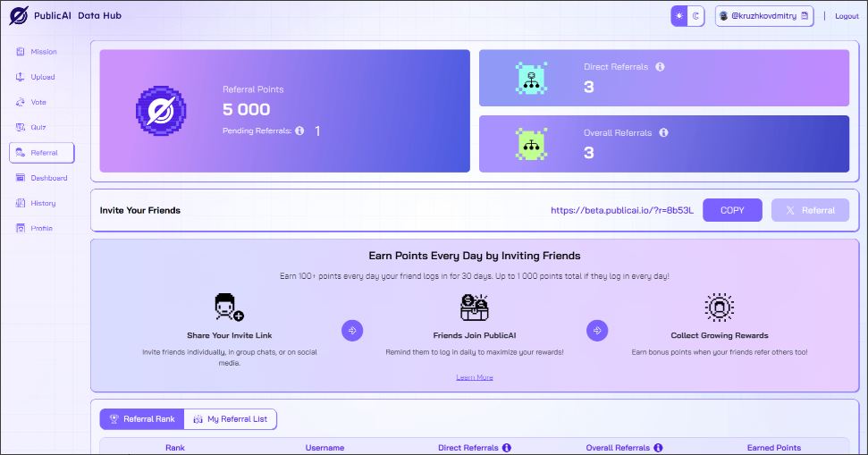Click arrow after Friends Join PublicAI
This screenshot has height=455, width=868.
tap(597, 331)
